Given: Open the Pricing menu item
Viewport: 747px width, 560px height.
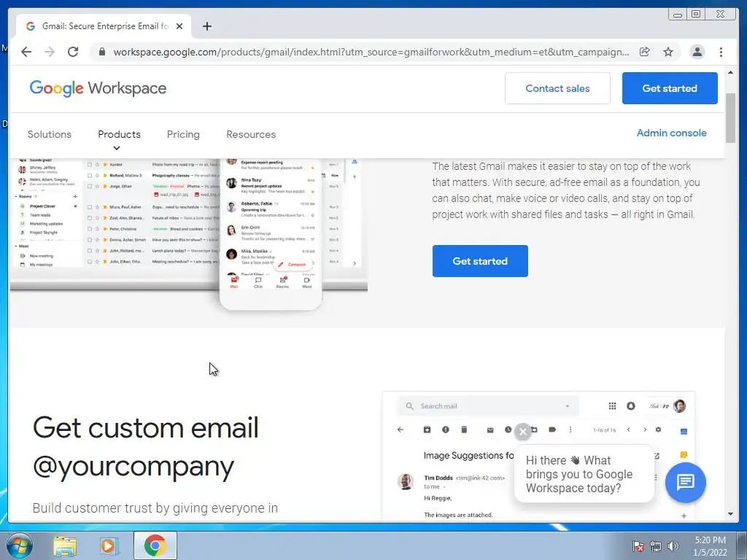Looking at the screenshot, I should (183, 134).
